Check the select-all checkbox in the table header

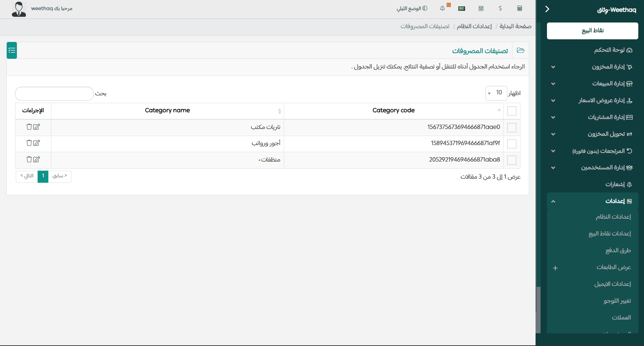point(512,111)
